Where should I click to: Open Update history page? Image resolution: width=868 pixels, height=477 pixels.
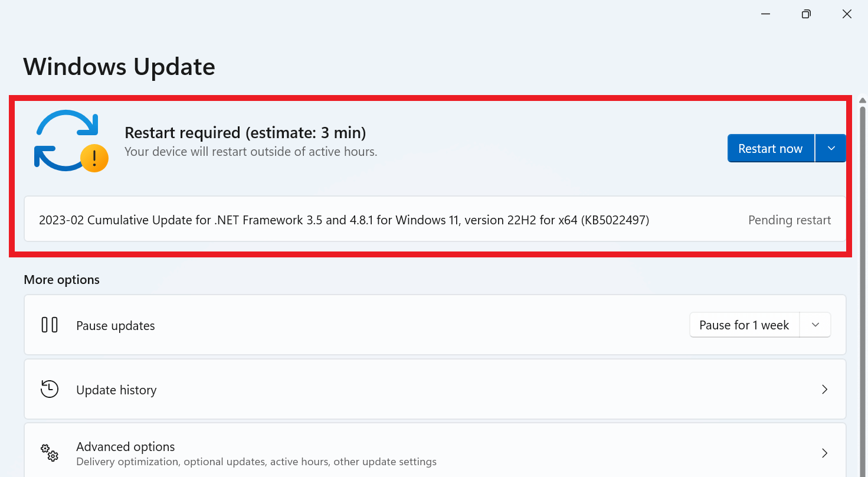435,389
